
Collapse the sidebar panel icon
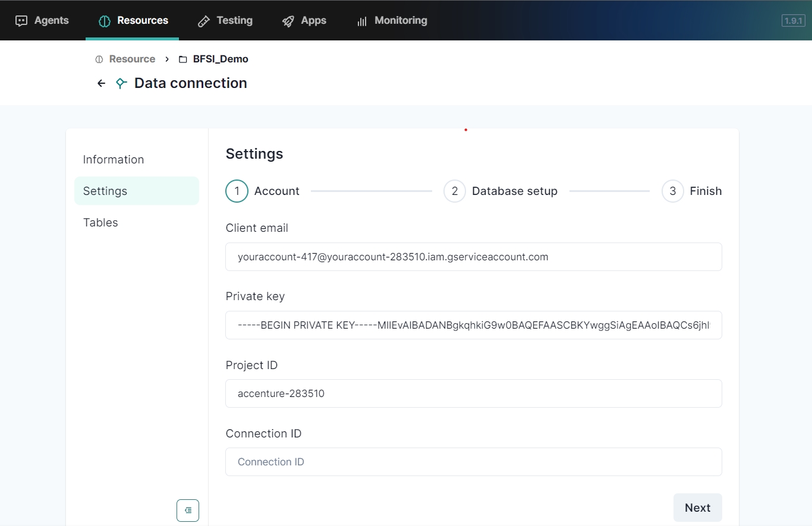point(188,510)
